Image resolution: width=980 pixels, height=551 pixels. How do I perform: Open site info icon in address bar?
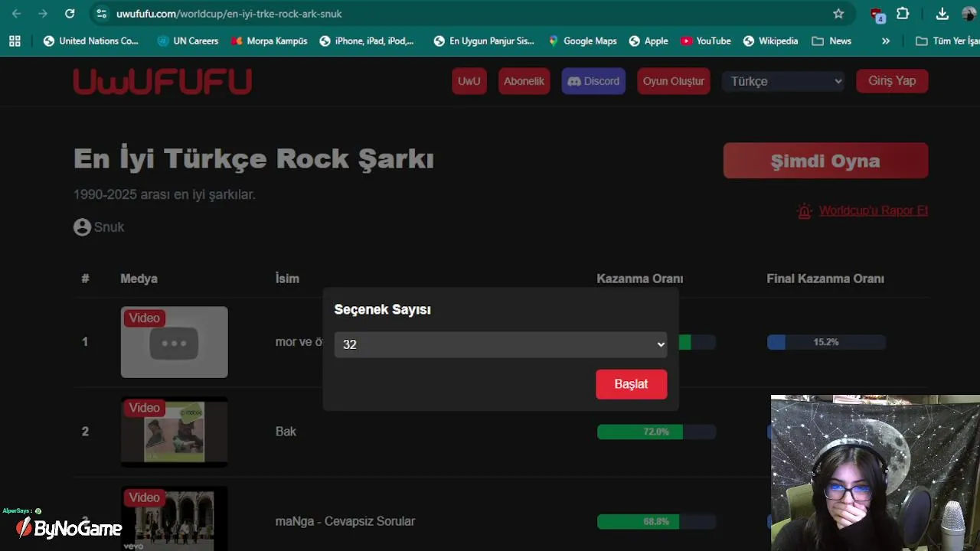(102, 14)
